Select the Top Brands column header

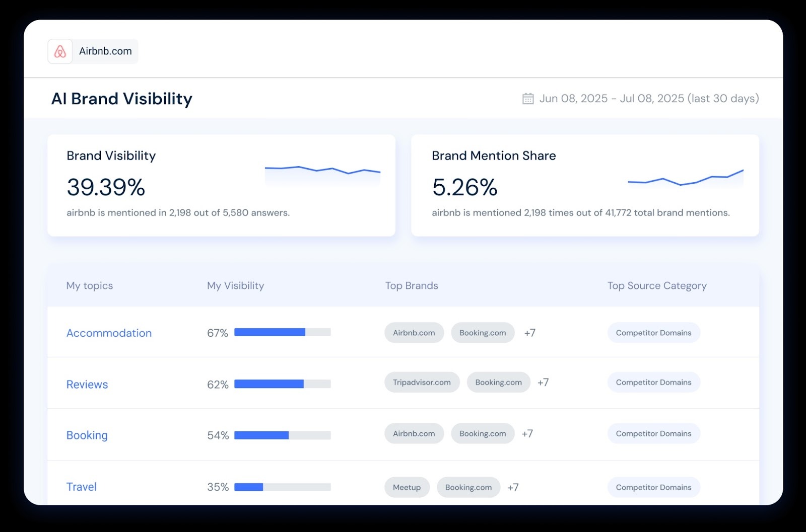tap(412, 285)
